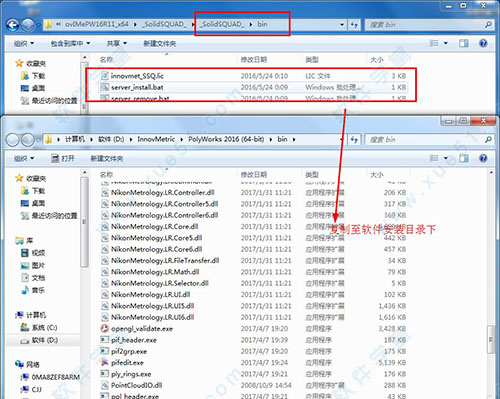Image resolution: width=500 pixels, height=399 pixels.
Task: Click pifedit.exe file icon
Action: tap(105, 362)
